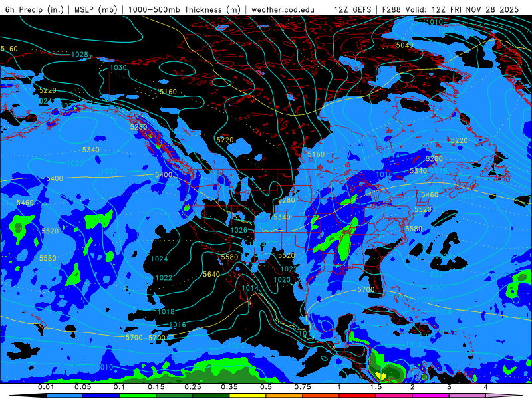Pick the dark blue 0.05 precipitation swatch
The width and height of the screenshot is (532, 399).
(101, 396)
